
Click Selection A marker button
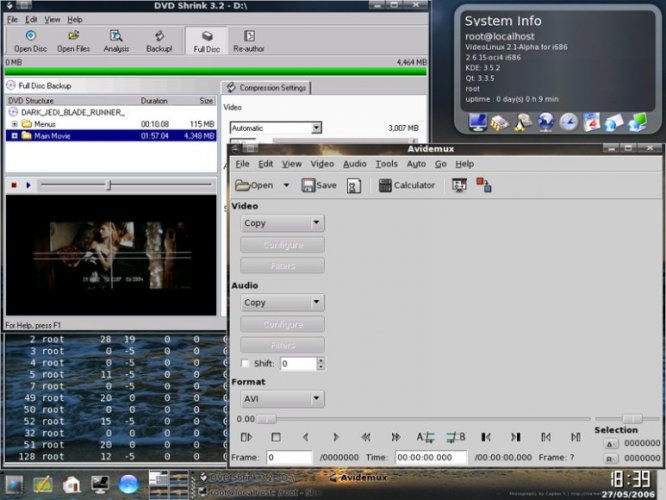tap(610, 444)
